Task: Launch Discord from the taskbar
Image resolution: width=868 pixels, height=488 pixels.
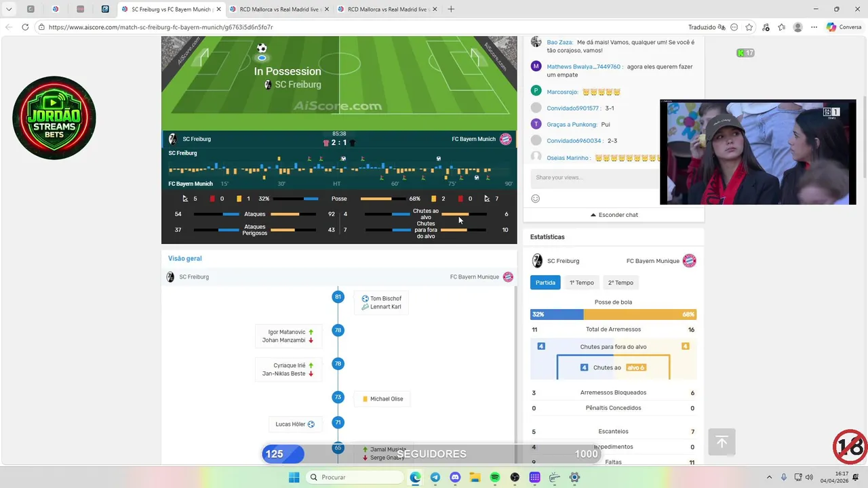Action: pyautogui.click(x=455, y=477)
